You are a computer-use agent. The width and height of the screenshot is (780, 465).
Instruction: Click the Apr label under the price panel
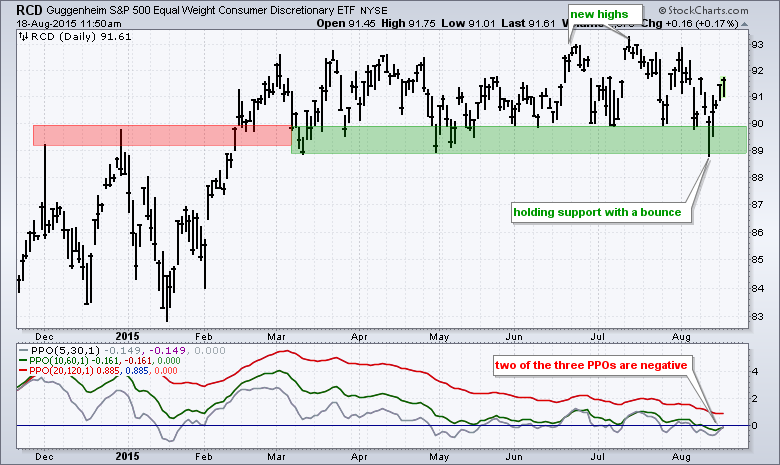tap(359, 337)
